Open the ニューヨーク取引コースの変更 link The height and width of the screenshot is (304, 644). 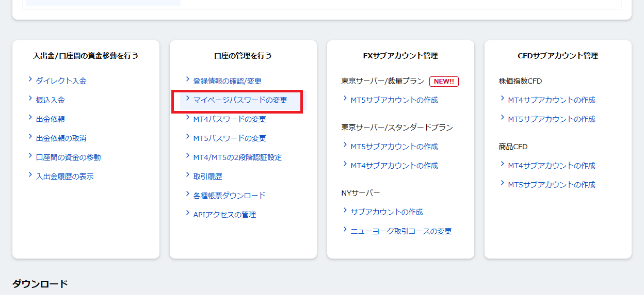(401, 231)
